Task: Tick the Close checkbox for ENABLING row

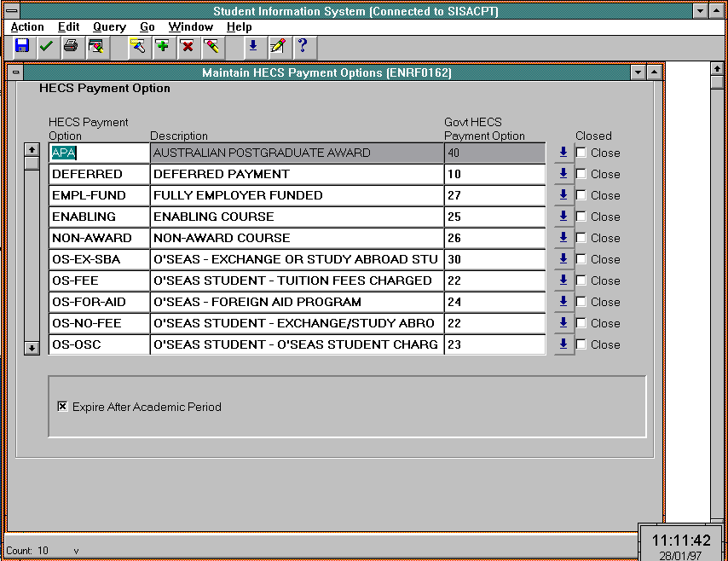Action: (x=581, y=217)
